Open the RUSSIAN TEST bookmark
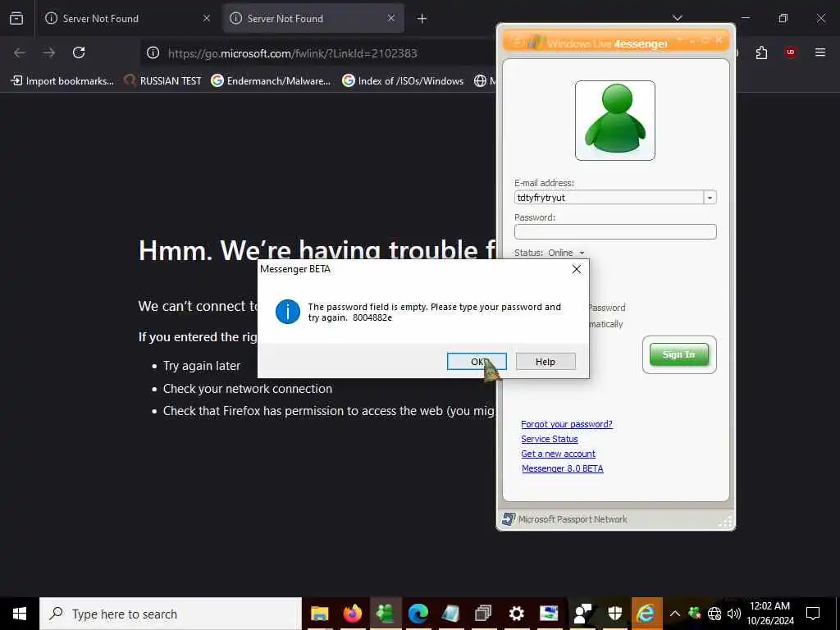 pos(162,81)
